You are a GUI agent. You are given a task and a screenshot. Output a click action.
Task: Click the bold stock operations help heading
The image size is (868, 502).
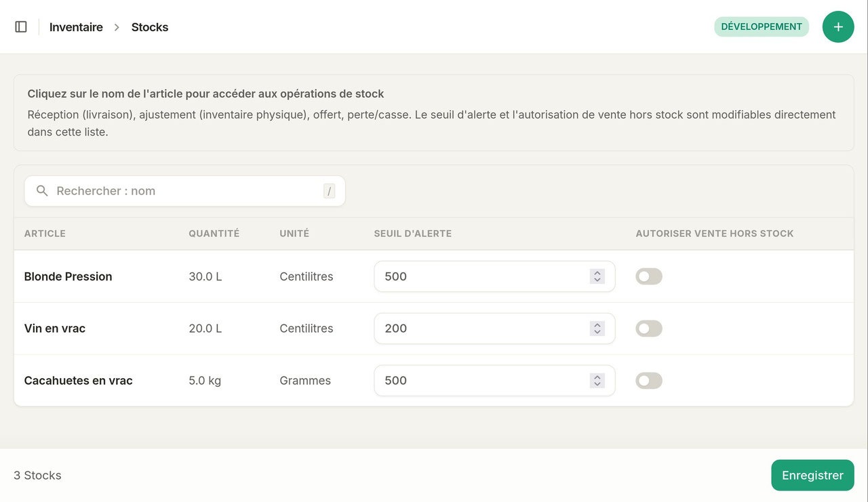click(x=206, y=94)
